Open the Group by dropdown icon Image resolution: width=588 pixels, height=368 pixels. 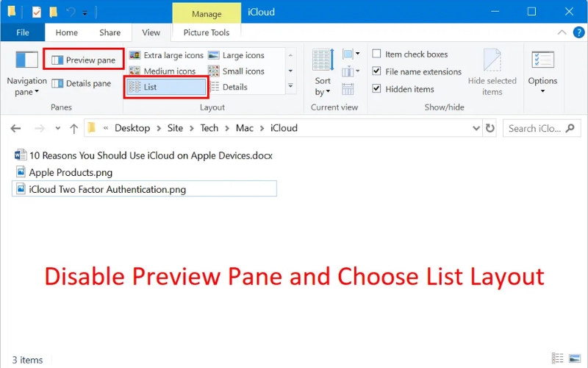tap(351, 54)
